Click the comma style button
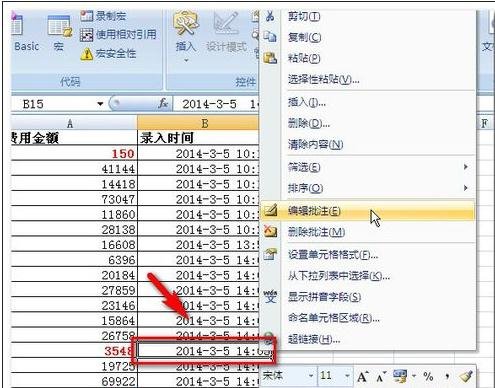Image resolution: width=495 pixels, height=388 pixels. [447, 377]
